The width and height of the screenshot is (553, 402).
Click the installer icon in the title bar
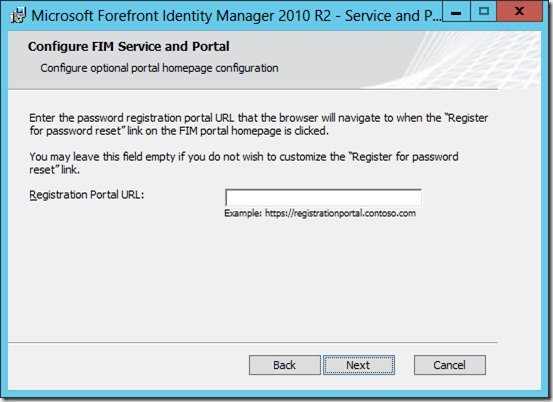[x=18, y=16]
